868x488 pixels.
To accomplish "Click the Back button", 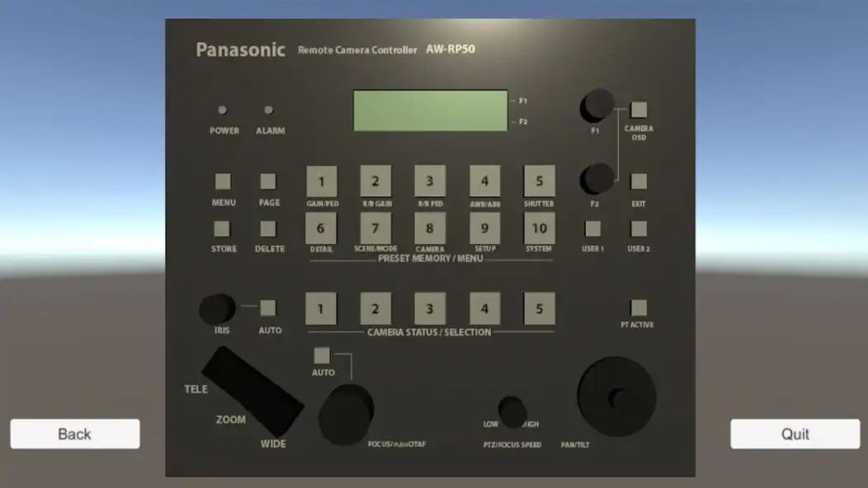I will [75, 434].
